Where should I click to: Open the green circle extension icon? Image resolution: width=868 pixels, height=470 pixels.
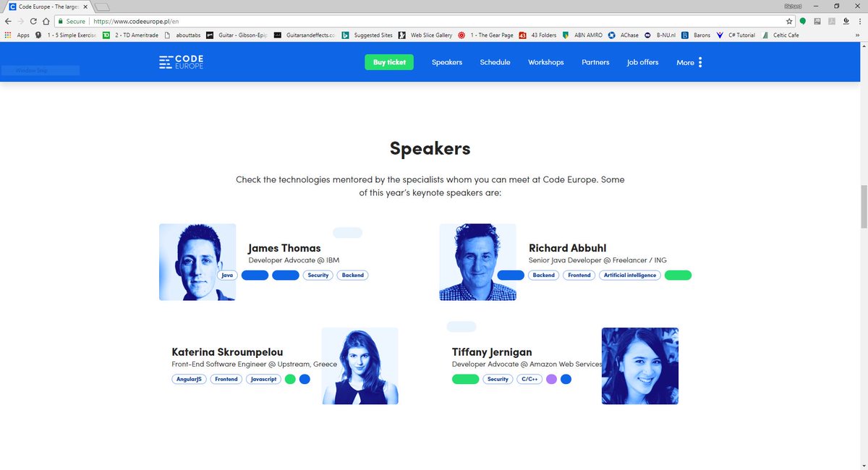tap(803, 21)
